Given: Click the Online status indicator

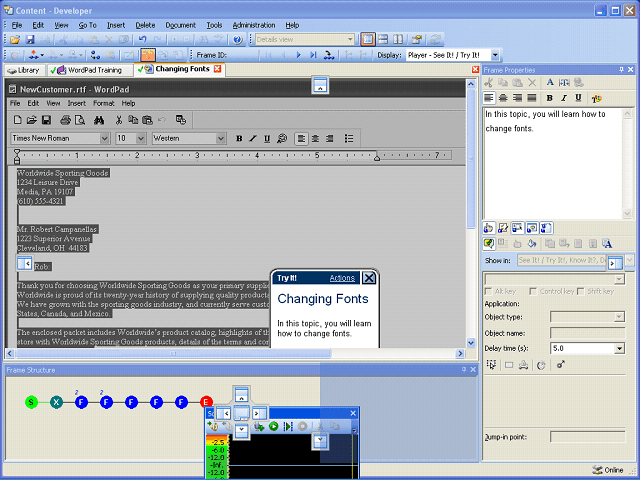Looking at the screenshot, I should point(608,470).
